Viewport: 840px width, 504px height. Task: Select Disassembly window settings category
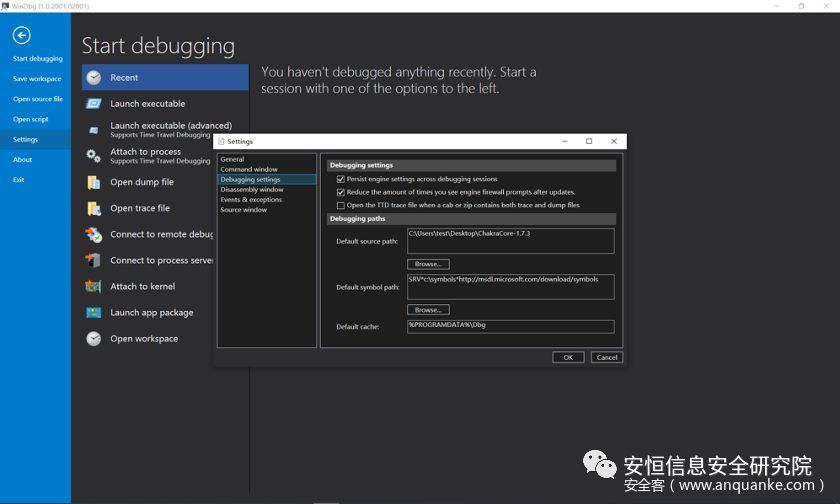click(252, 189)
